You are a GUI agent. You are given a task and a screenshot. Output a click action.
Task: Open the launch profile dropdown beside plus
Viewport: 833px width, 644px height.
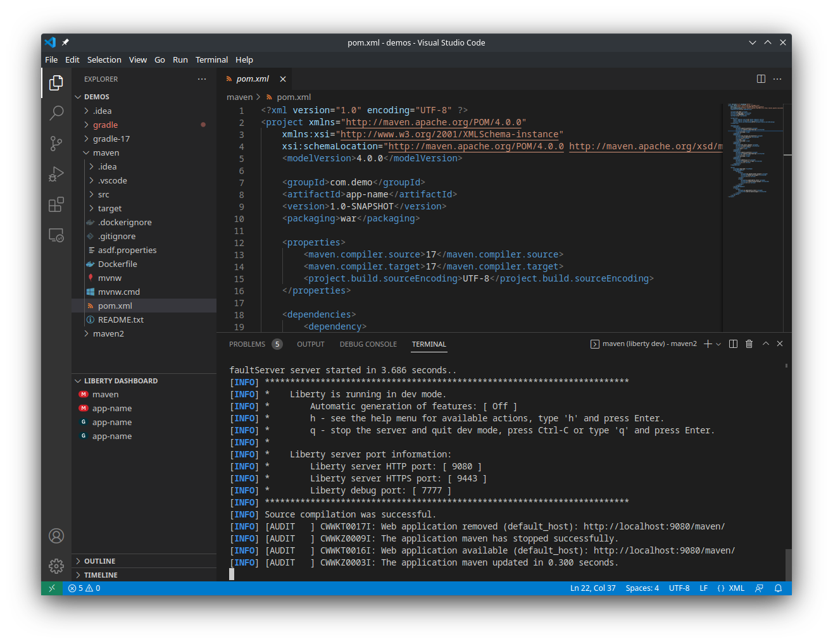point(718,344)
